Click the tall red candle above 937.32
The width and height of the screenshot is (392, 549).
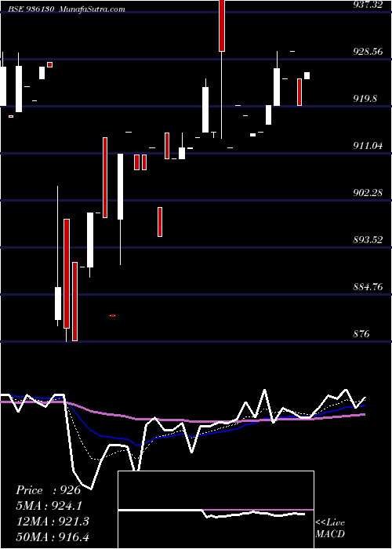222,26
